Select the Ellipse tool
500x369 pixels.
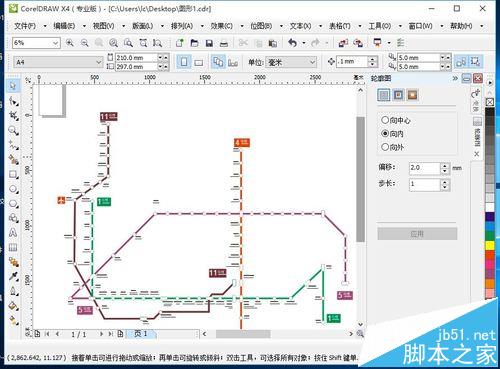click(x=13, y=189)
